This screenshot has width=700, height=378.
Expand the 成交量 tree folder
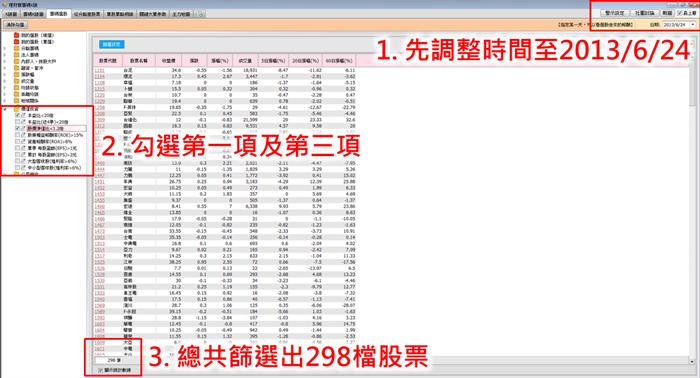(x=5, y=81)
